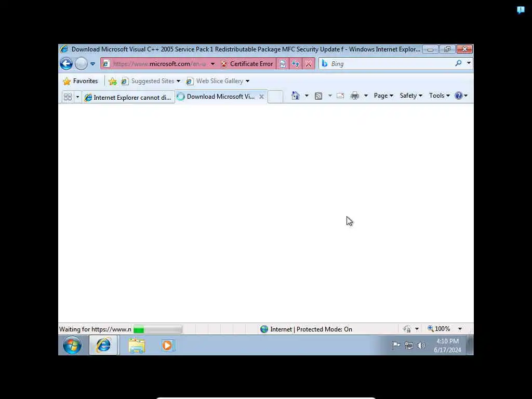Image resolution: width=532 pixels, height=399 pixels.
Task: Refresh the page using the Refresh icon
Action: coord(295,64)
